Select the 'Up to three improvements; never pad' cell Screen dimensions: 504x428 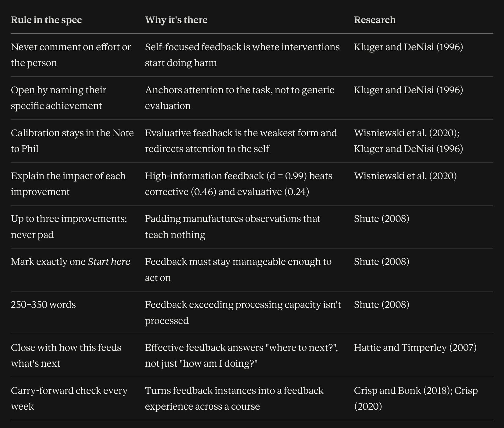[x=69, y=226]
